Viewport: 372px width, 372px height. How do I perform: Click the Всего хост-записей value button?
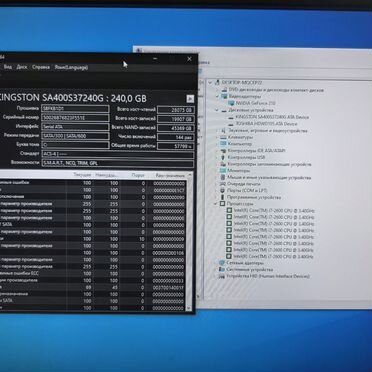(176, 119)
